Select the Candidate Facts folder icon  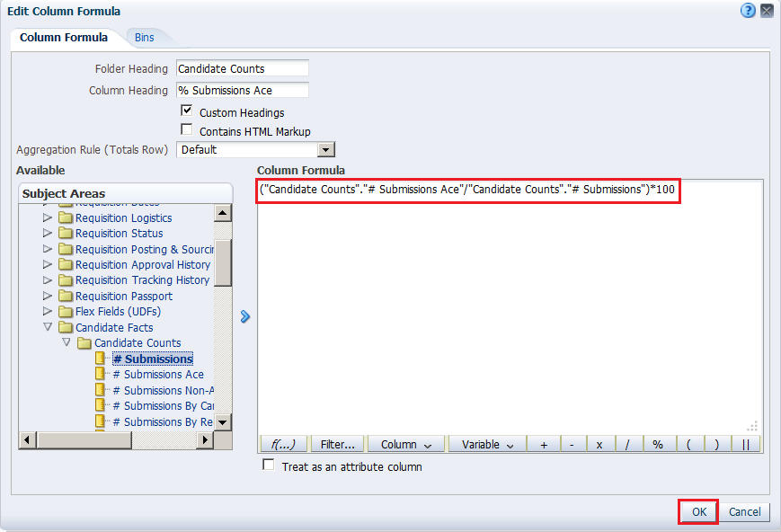click(x=66, y=327)
